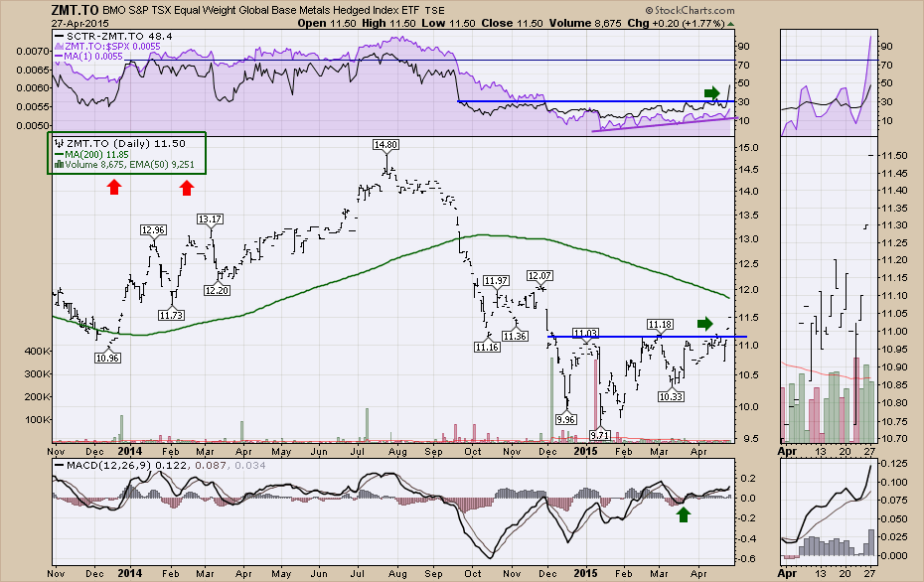Click the Volume 8,675 figure in the header
This screenshot has width=924, height=582.
584,24
